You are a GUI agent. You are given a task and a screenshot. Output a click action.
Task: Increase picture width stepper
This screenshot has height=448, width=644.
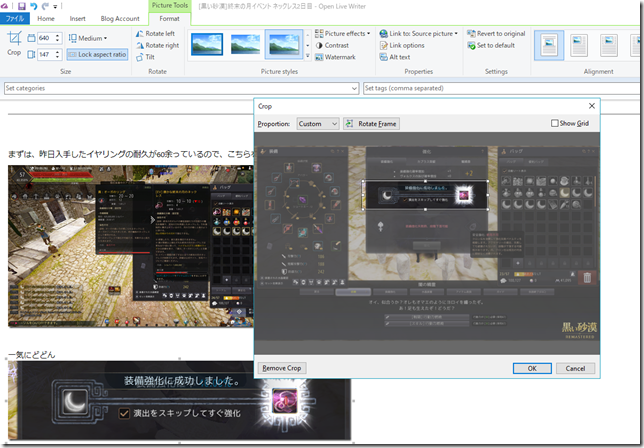[x=58, y=36]
